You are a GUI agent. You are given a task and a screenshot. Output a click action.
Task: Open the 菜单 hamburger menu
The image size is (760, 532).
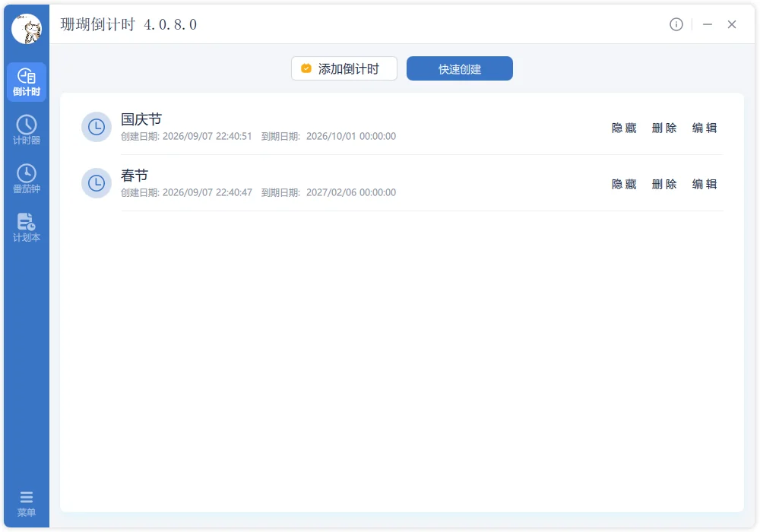click(x=27, y=504)
